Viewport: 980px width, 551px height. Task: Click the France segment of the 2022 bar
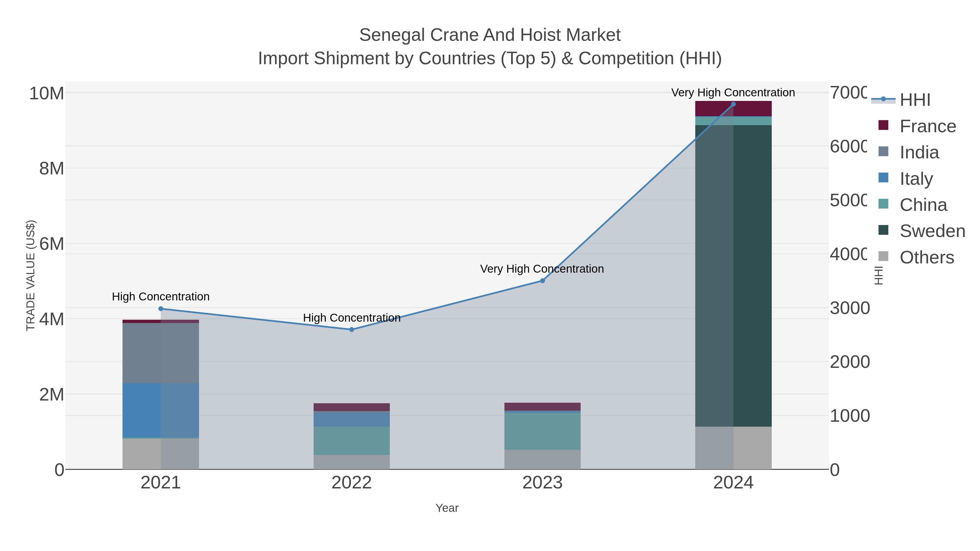coord(351,407)
